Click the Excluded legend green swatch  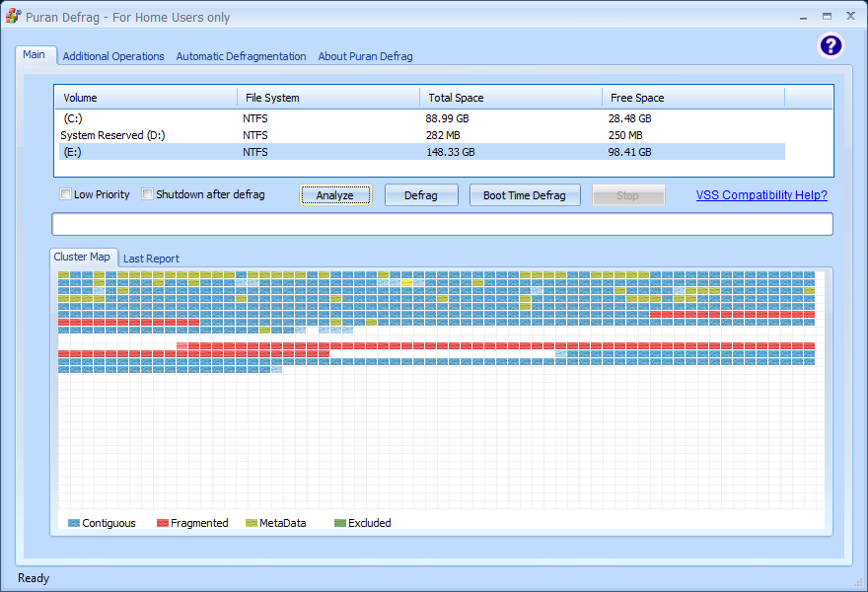(x=339, y=523)
